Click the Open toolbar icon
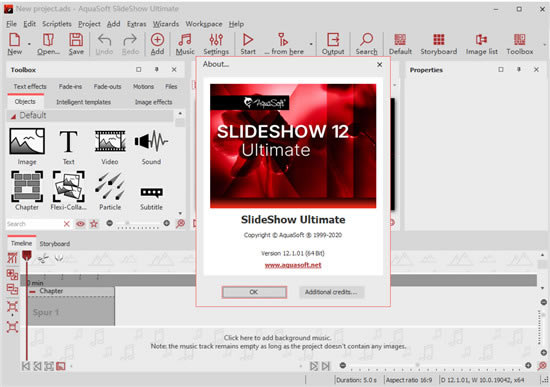The image size is (550, 387). [48, 44]
